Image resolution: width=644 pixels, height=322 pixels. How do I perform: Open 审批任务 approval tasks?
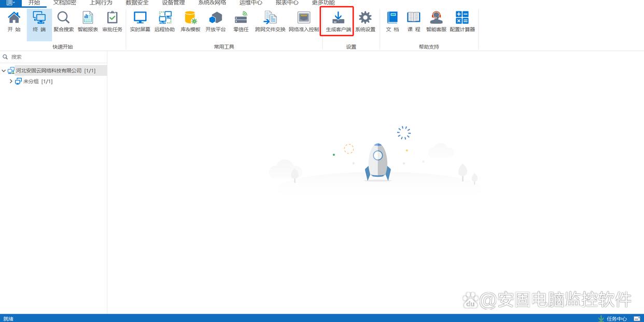112,22
